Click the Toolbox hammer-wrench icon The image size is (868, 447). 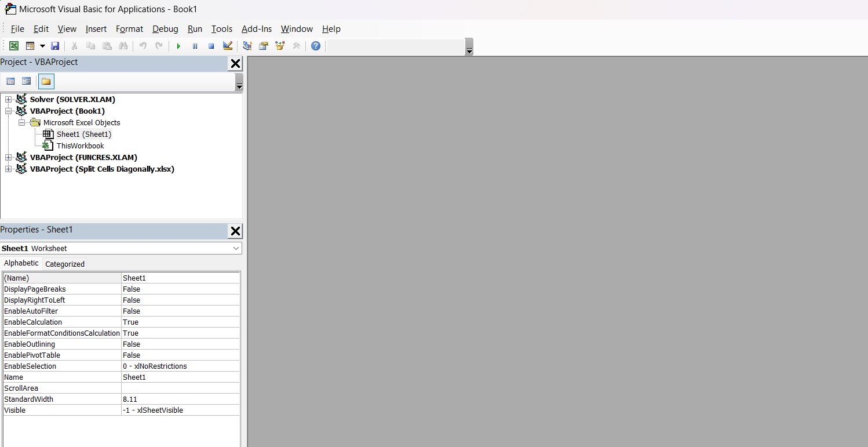click(x=296, y=46)
